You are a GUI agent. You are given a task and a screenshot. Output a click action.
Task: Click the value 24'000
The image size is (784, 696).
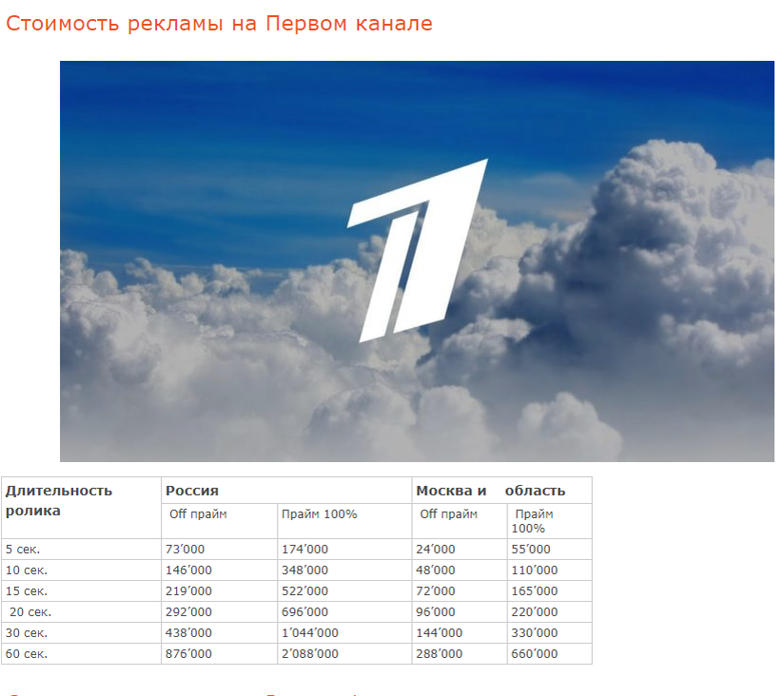tap(436, 550)
